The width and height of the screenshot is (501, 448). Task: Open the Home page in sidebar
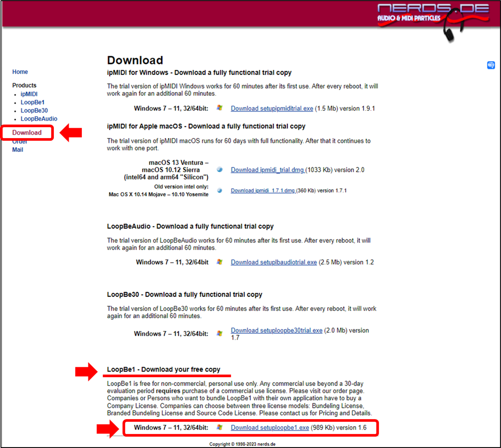pyautogui.click(x=20, y=72)
